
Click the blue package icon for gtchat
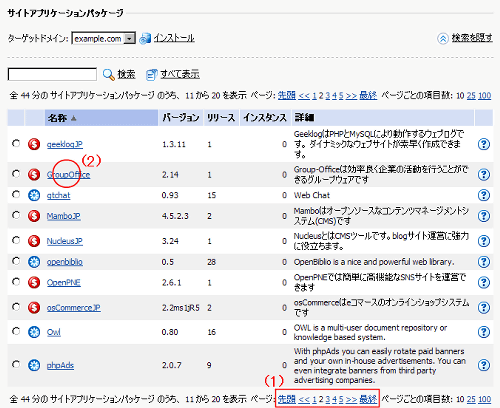[x=34, y=195]
